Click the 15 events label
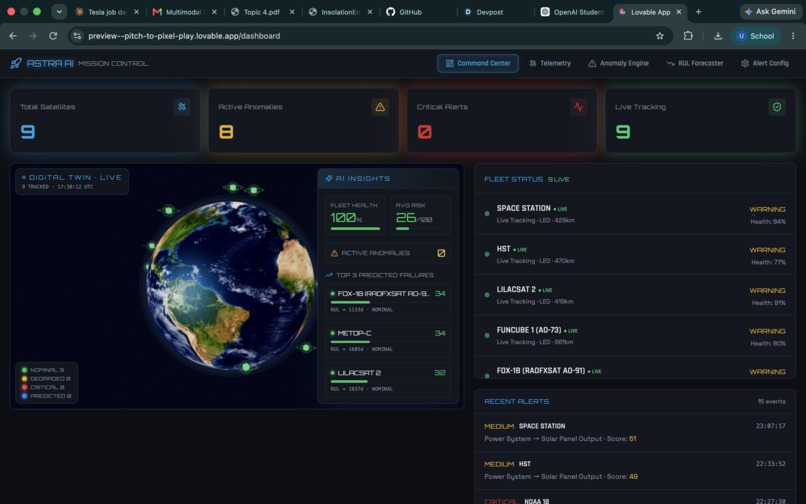 (771, 402)
